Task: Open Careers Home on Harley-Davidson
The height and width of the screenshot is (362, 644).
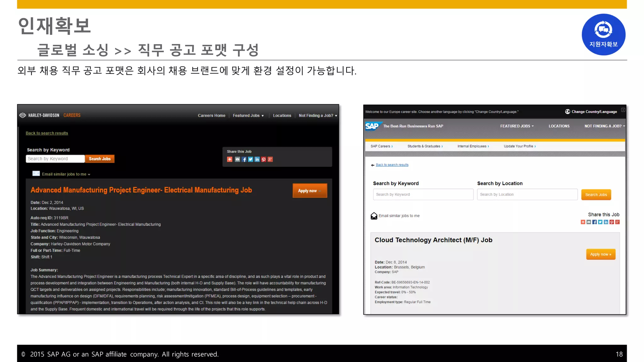Action: 212,116
